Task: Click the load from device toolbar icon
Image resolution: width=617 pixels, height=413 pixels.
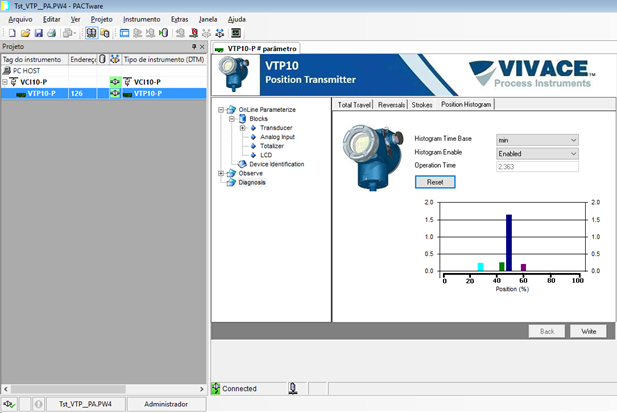Action: [x=137, y=33]
